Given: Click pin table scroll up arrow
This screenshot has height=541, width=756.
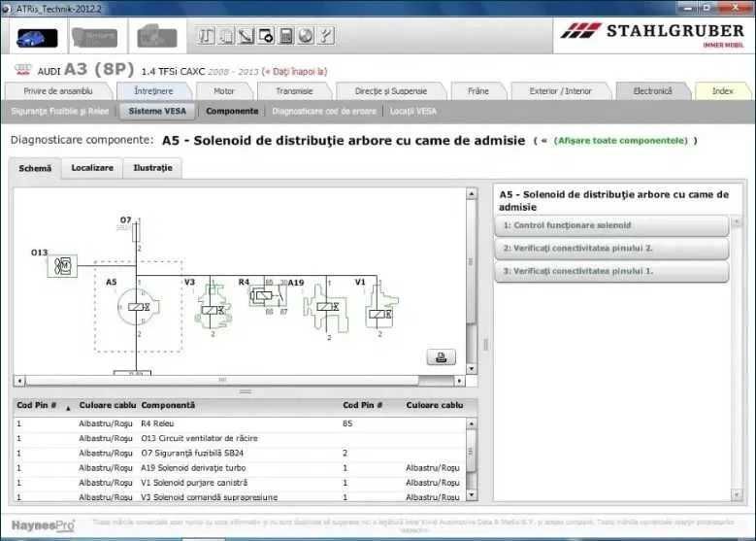Looking at the screenshot, I should coord(472,423).
